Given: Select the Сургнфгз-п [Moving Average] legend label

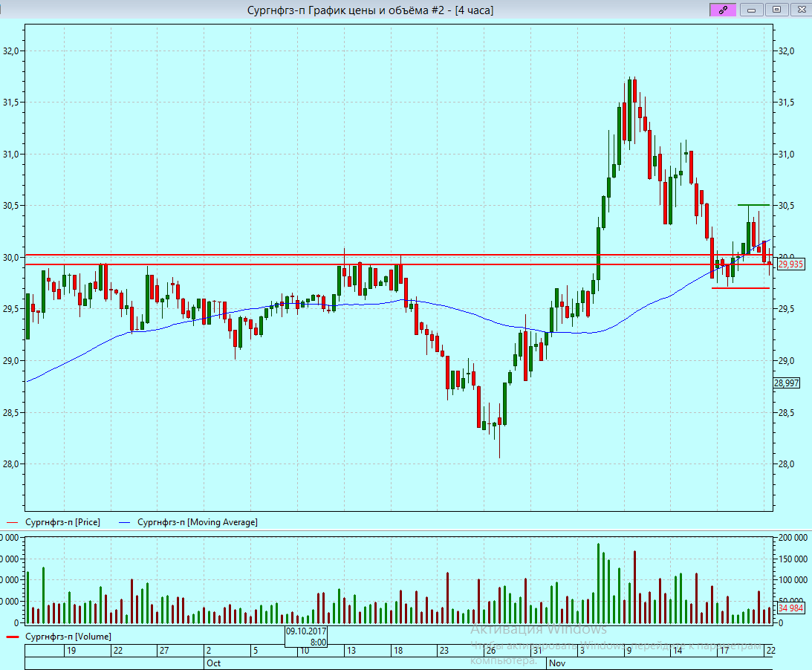Looking at the screenshot, I should click(x=198, y=522).
